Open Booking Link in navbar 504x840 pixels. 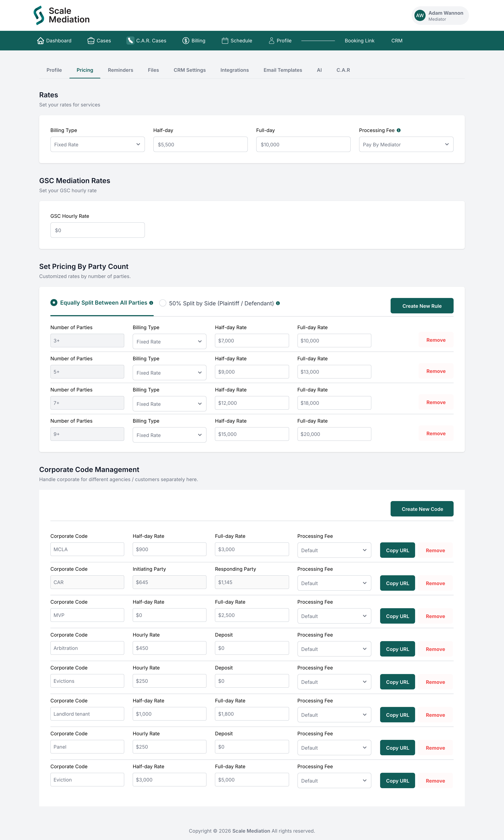(359, 41)
